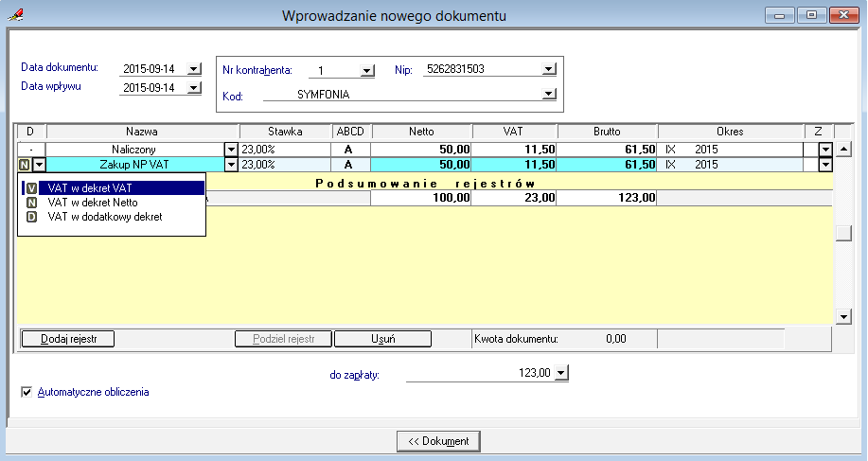Click the application icon in the title bar
This screenshot has width=868, height=461.
(15, 15)
